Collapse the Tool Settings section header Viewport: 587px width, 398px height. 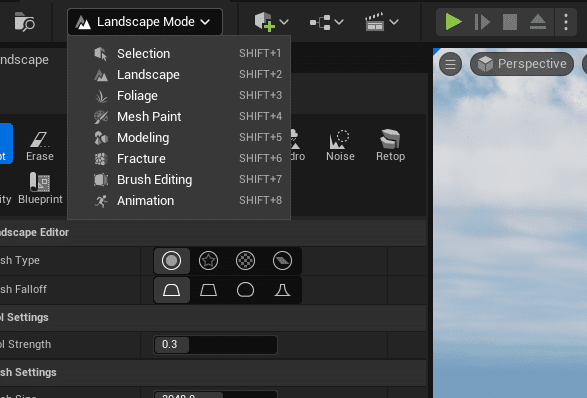(x=213, y=318)
